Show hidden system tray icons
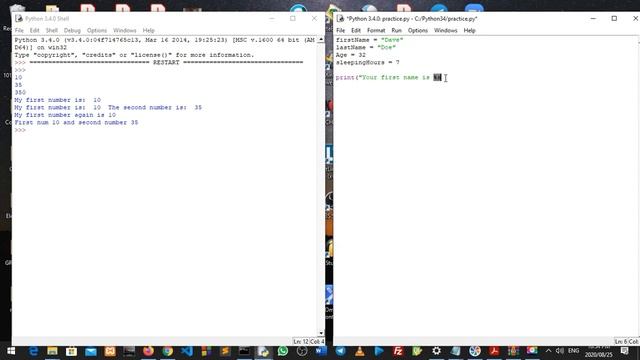 (x=548, y=351)
